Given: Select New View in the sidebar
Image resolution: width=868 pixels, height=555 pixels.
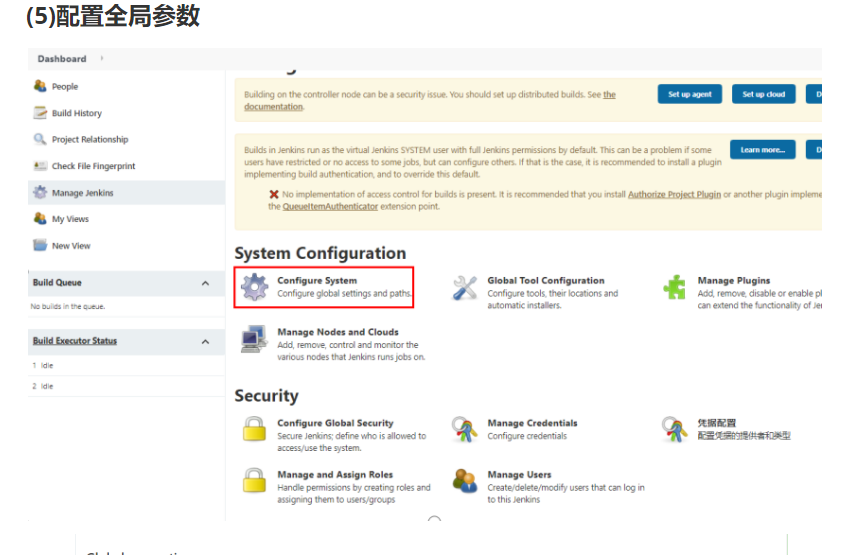Looking at the screenshot, I should [71, 246].
